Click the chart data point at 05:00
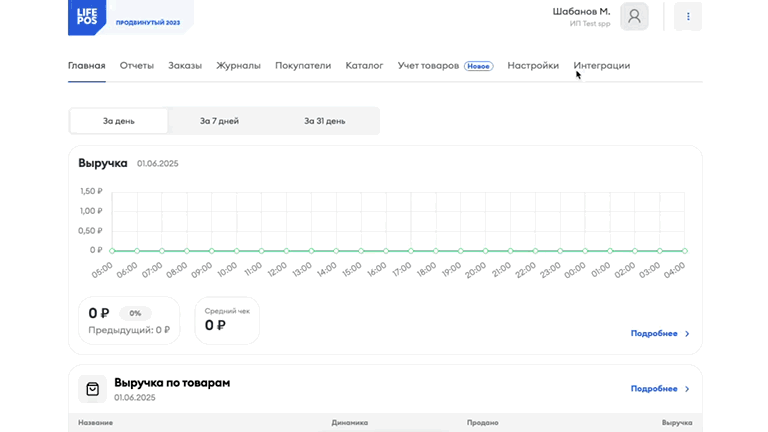The width and height of the screenshot is (768, 432). tap(112, 251)
